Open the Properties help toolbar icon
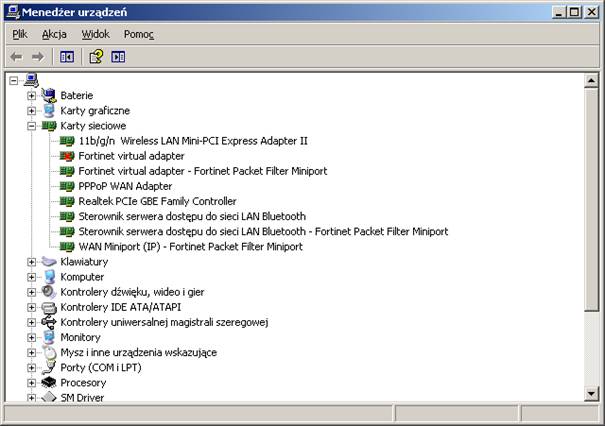605x426 pixels. [x=96, y=57]
